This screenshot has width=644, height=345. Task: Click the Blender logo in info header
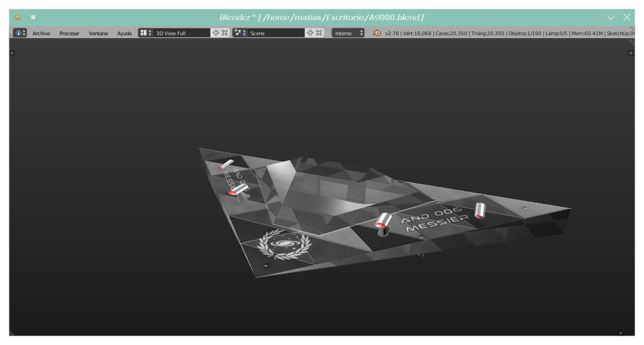tap(377, 33)
